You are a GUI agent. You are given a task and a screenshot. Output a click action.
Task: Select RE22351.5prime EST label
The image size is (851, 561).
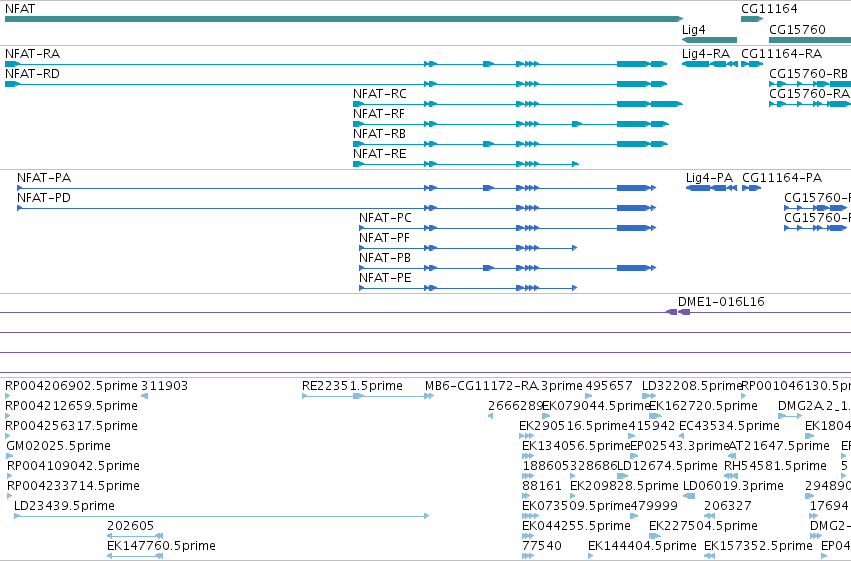point(352,386)
